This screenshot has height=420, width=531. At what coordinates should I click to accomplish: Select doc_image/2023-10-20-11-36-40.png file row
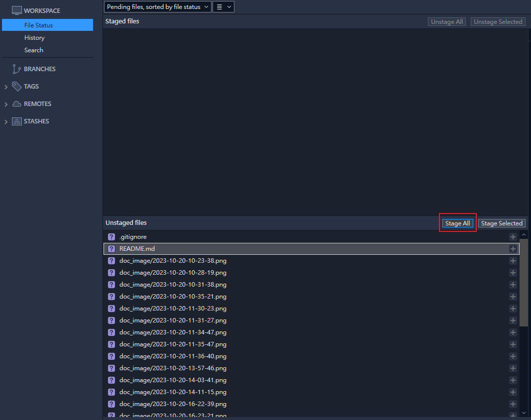(x=173, y=356)
